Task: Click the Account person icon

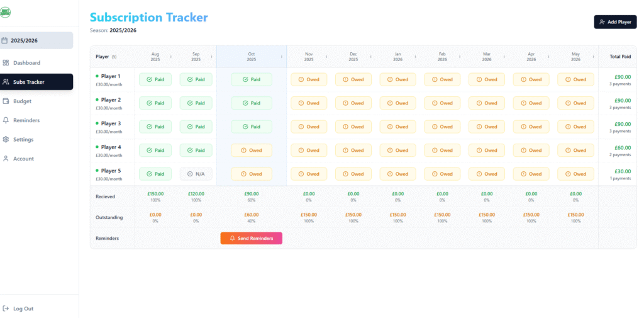Action: [6, 159]
